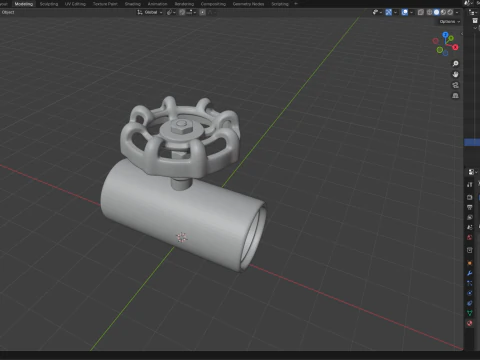
Task: Click the pan view hand icon
Action: (455, 74)
